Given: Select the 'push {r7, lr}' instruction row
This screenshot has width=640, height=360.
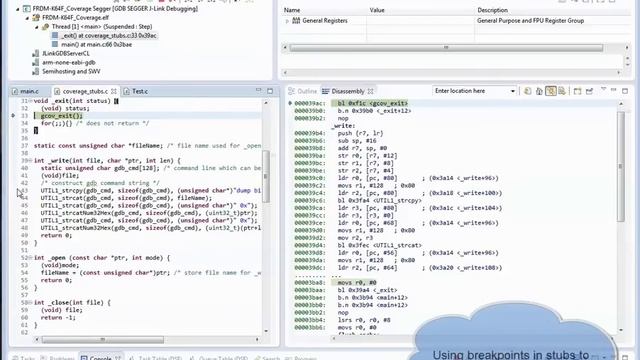Looking at the screenshot, I should [360, 133].
